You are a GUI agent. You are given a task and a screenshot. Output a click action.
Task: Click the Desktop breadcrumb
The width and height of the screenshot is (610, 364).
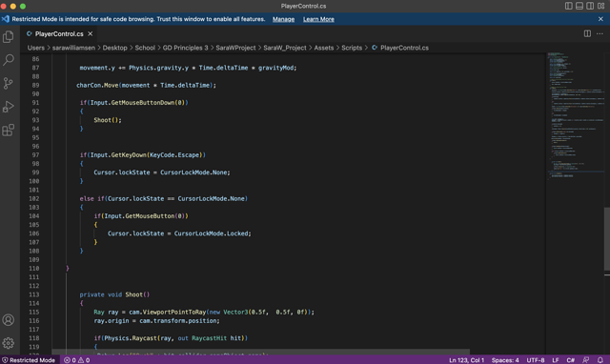tap(114, 48)
